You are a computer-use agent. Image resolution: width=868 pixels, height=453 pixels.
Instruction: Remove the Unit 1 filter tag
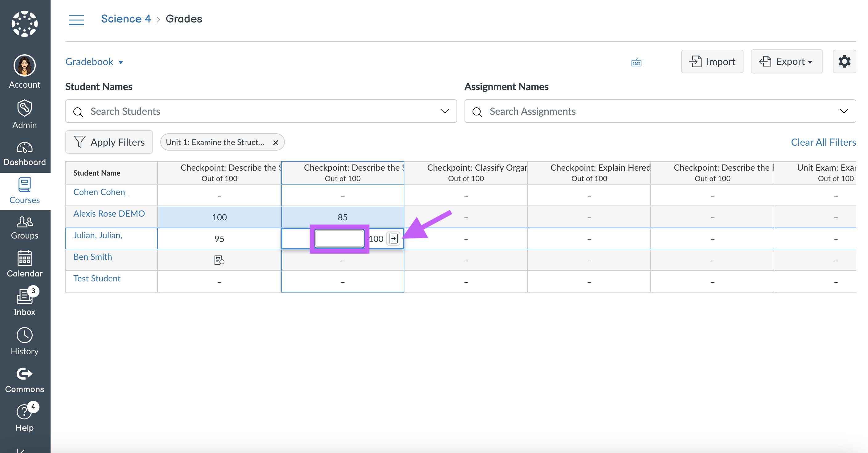pyautogui.click(x=274, y=142)
